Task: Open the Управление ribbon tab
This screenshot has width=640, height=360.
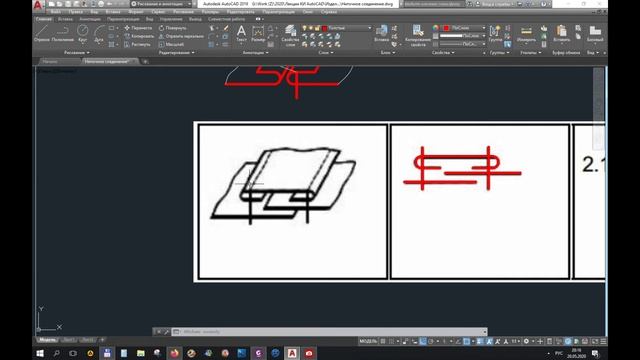Action: click(171, 19)
